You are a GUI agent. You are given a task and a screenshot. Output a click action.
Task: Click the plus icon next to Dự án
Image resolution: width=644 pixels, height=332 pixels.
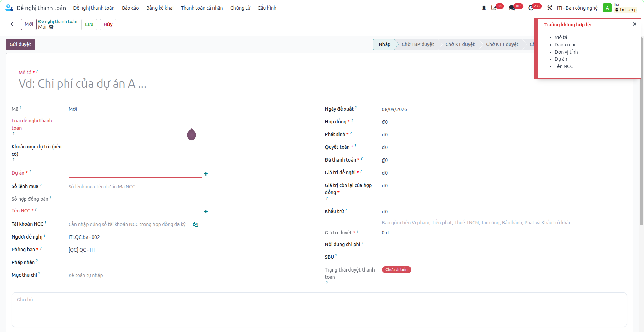(206, 174)
